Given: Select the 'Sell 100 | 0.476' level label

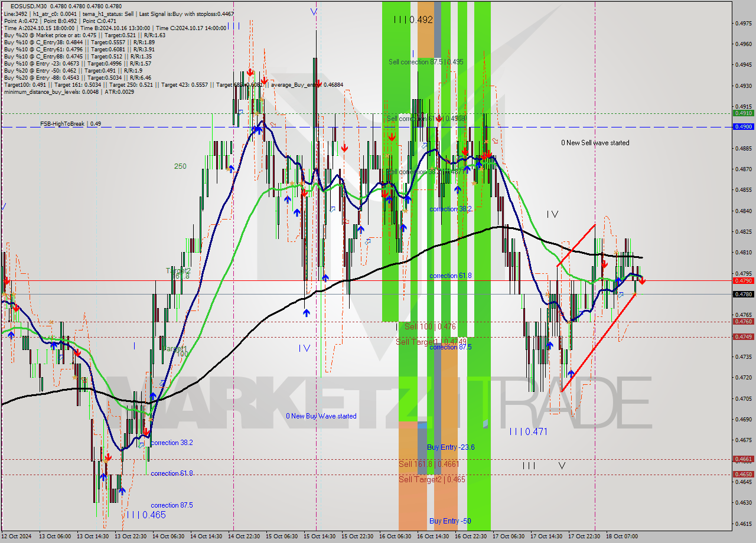Looking at the screenshot, I should pyautogui.click(x=430, y=326).
